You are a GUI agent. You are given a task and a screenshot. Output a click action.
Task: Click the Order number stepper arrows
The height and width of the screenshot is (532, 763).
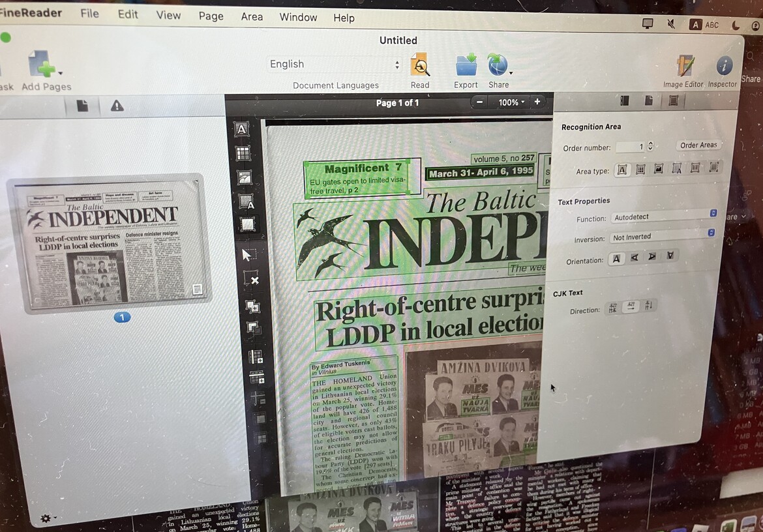(x=650, y=147)
